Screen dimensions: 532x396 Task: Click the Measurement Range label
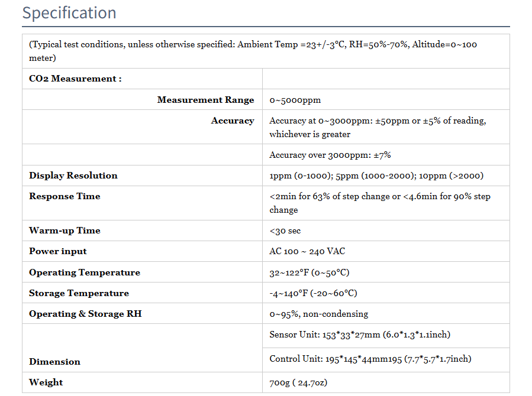[205, 100]
